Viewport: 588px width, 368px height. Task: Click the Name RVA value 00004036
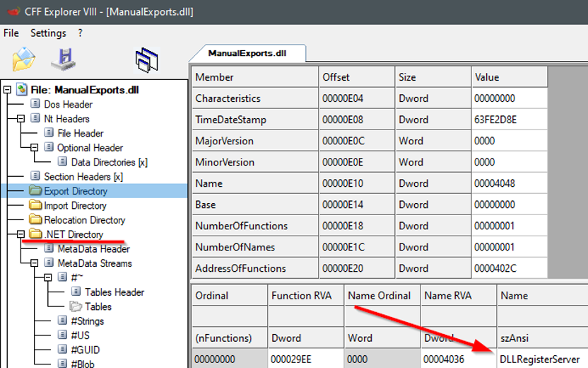444,360
